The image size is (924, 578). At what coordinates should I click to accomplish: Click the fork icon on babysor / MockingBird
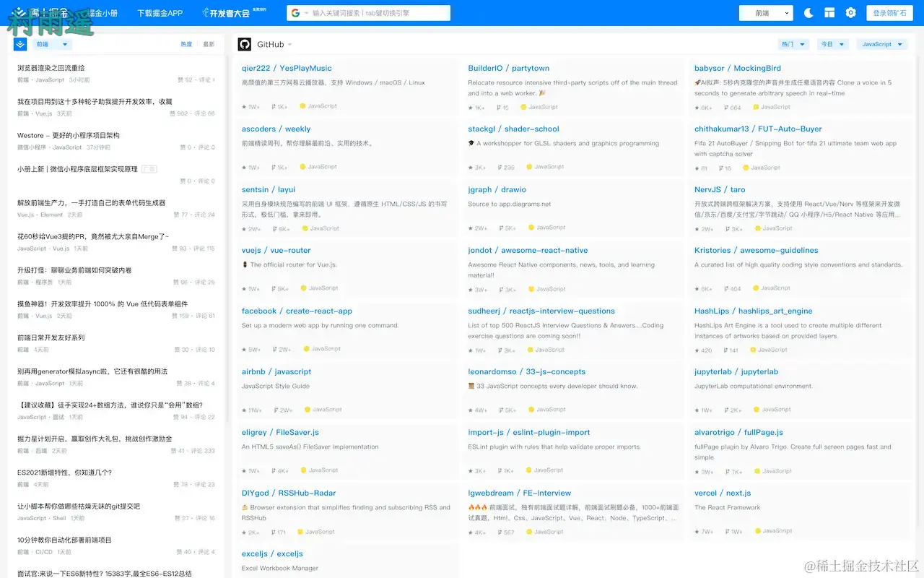(726, 108)
